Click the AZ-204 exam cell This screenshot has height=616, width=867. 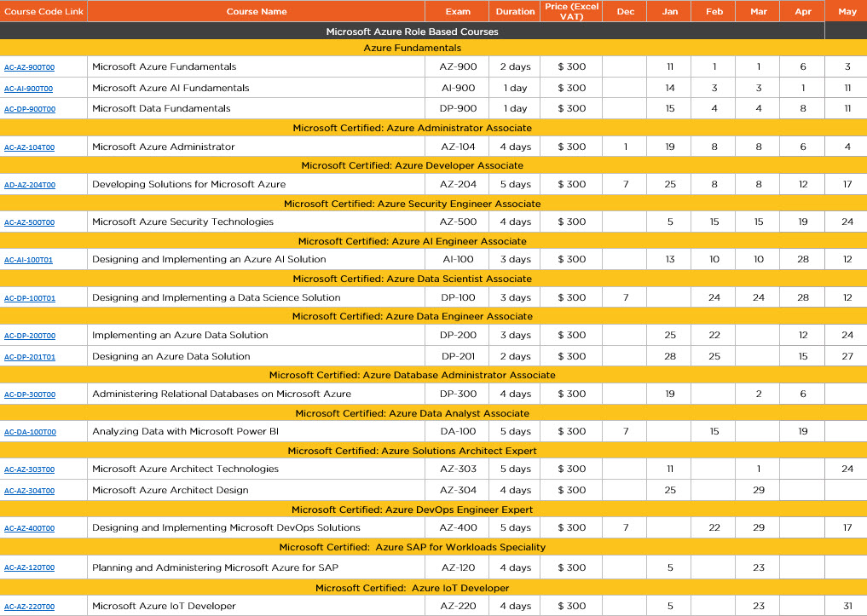pyautogui.click(x=458, y=184)
